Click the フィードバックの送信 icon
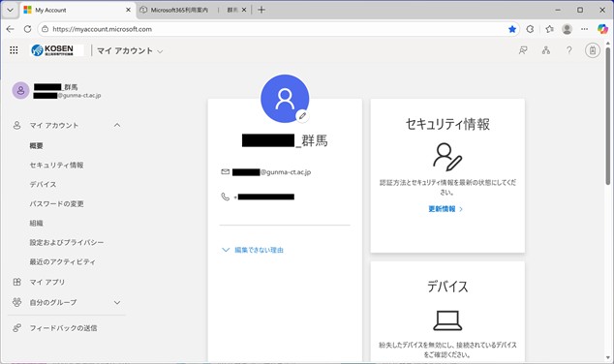The width and height of the screenshot is (614, 364). (16, 328)
